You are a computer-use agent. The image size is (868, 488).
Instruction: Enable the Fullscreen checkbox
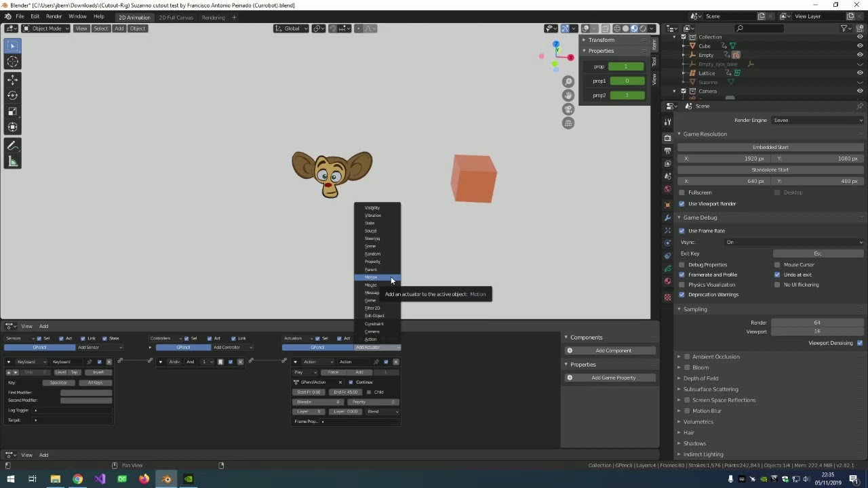[682, 192]
